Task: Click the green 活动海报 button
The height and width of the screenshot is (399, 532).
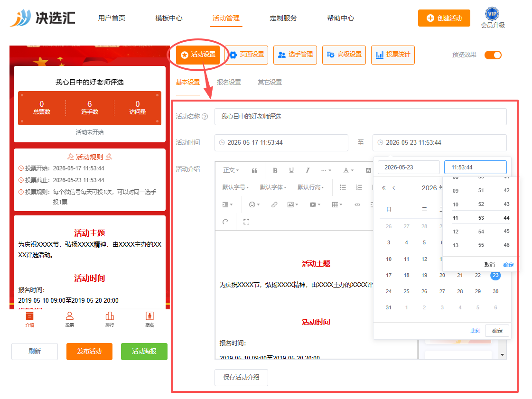Action: 144,352
